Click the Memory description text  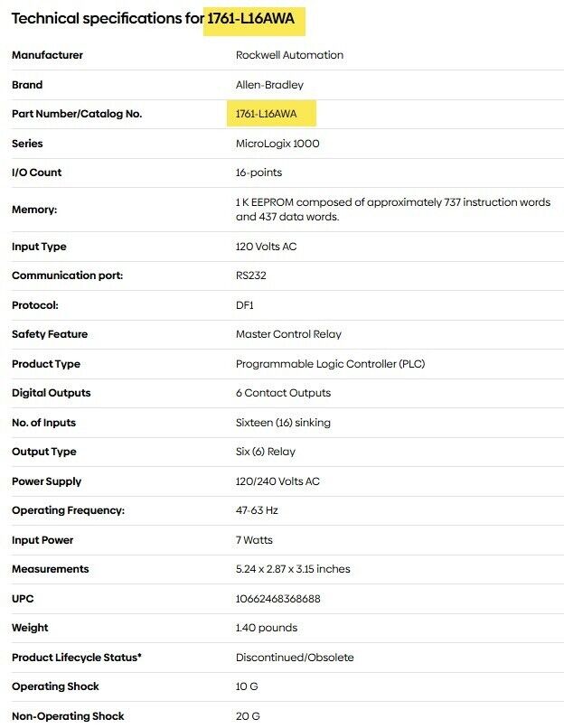392,210
